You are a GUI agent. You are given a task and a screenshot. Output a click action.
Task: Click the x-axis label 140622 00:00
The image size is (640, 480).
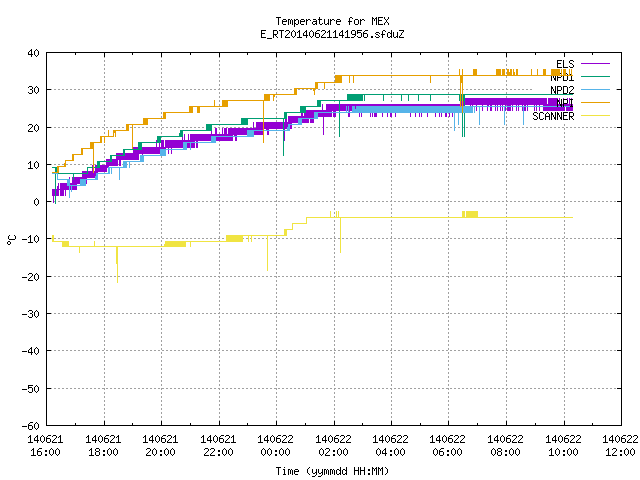pyautogui.click(x=276, y=446)
